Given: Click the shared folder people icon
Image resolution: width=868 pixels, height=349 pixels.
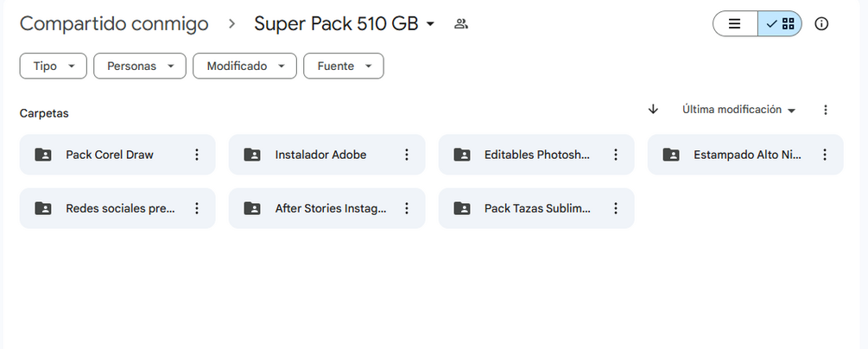Looking at the screenshot, I should click(x=460, y=24).
